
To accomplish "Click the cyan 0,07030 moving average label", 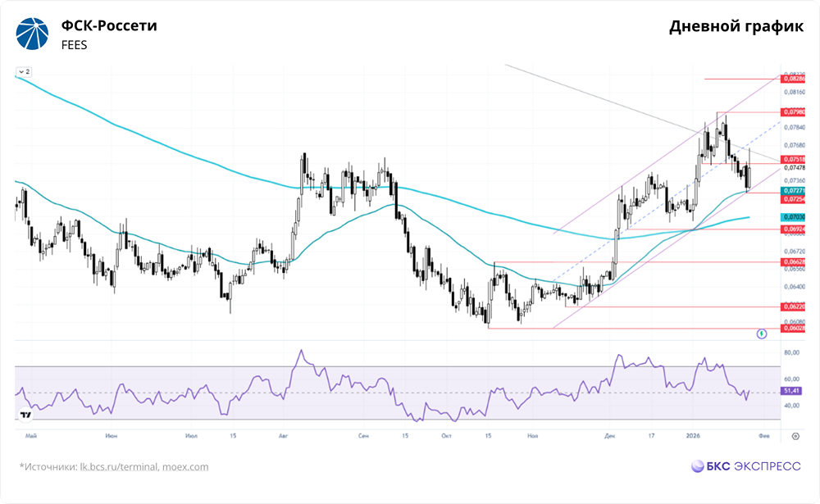I will point(793,217).
